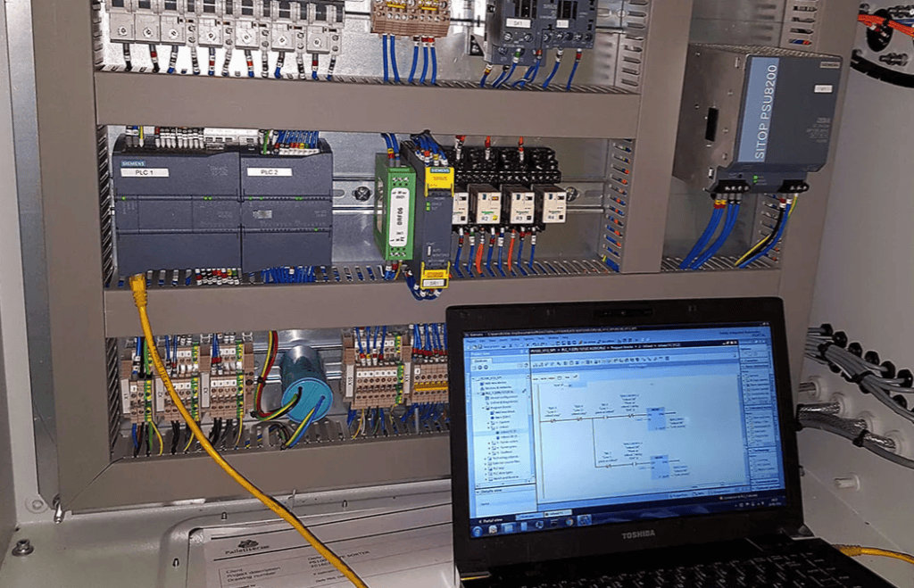914x588 pixels.
Task: Click the Add new block icon under Program blocks
Action: click(492, 412)
